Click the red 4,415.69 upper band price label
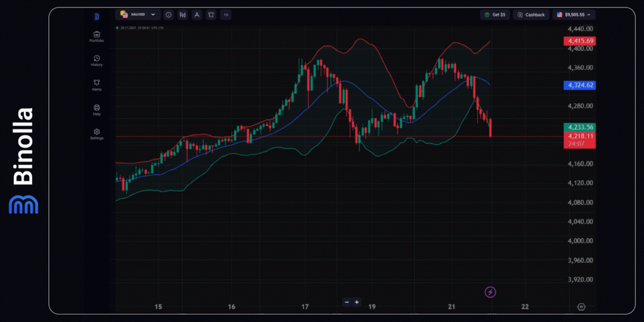 [579, 41]
